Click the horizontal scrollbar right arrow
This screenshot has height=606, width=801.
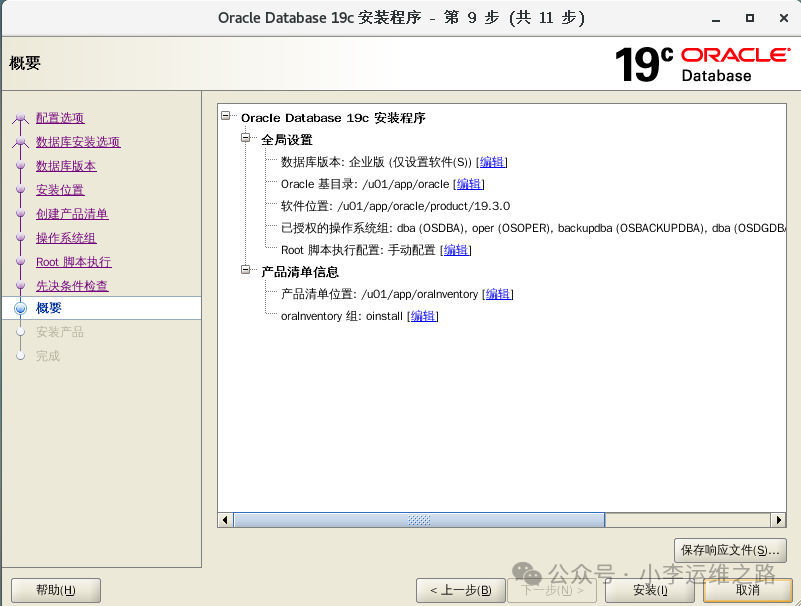(779, 520)
